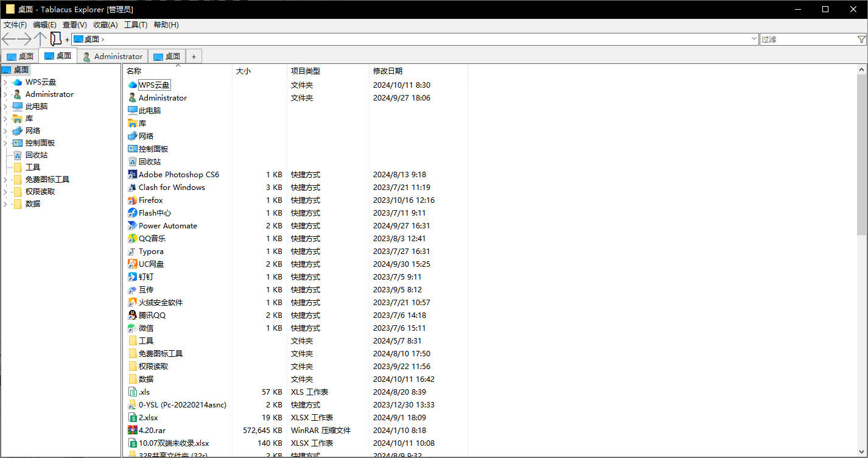The image size is (868, 458).
Task: Select the QQ音乐 shortcut icon
Action: [133, 239]
